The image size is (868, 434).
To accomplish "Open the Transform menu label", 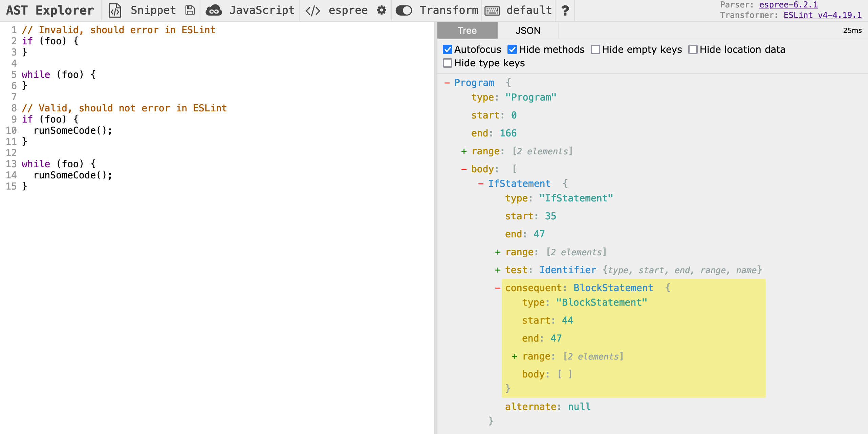I will click(449, 10).
